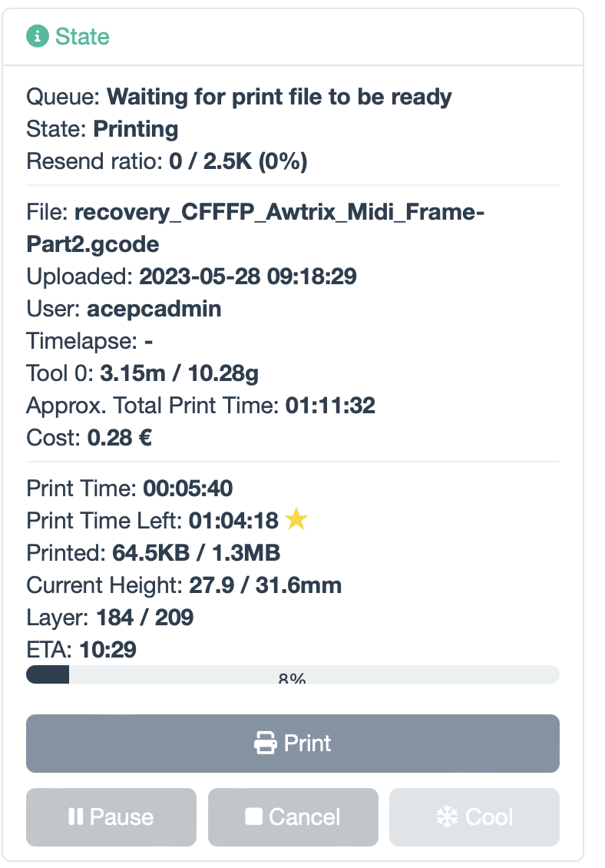Click the snowflake icon on the Cool button
Viewport: 605px width, 868px height.
coord(448,817)
